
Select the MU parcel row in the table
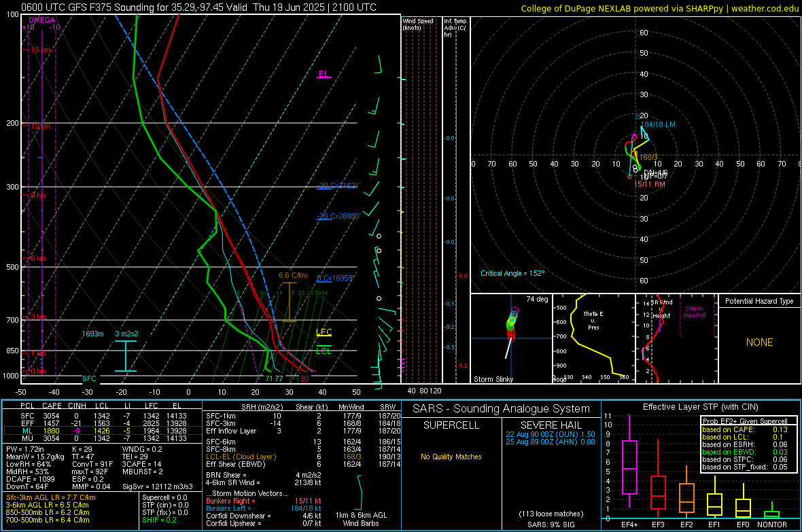tap(103, 438)
